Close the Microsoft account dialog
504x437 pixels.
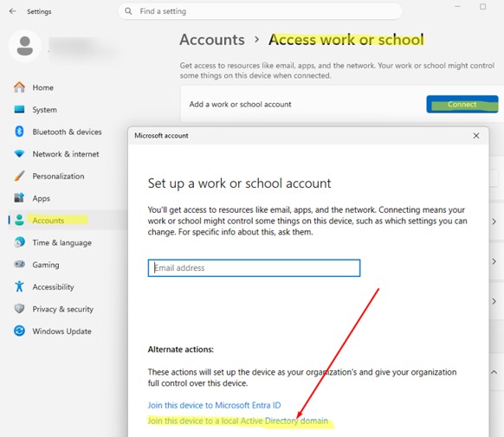(476, 136)
